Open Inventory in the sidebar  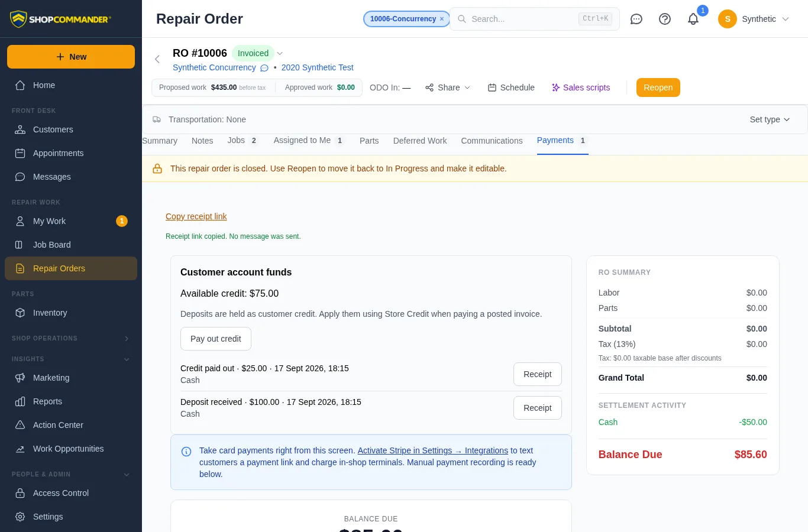71,313
